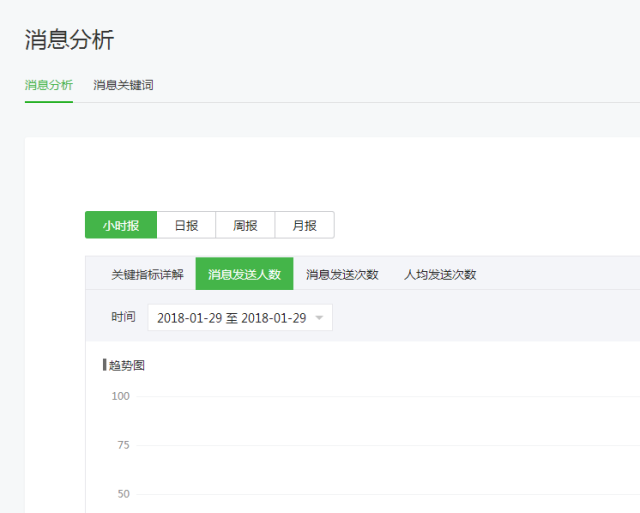This screenshot has width=640, height=513.
Task: Click the 趋势图 section heading
Action: pos(127,365)
